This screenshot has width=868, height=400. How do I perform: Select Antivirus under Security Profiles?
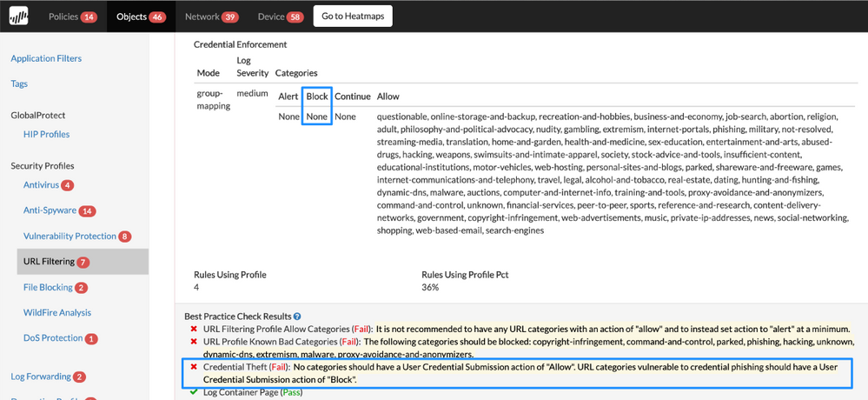pos(40,185)
